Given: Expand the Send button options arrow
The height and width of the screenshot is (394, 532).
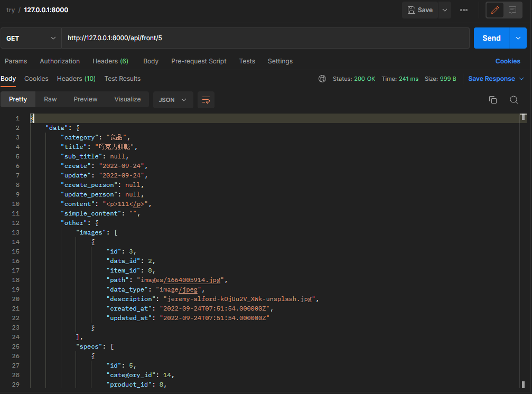Looking at the screenshot, I should 518,38.
